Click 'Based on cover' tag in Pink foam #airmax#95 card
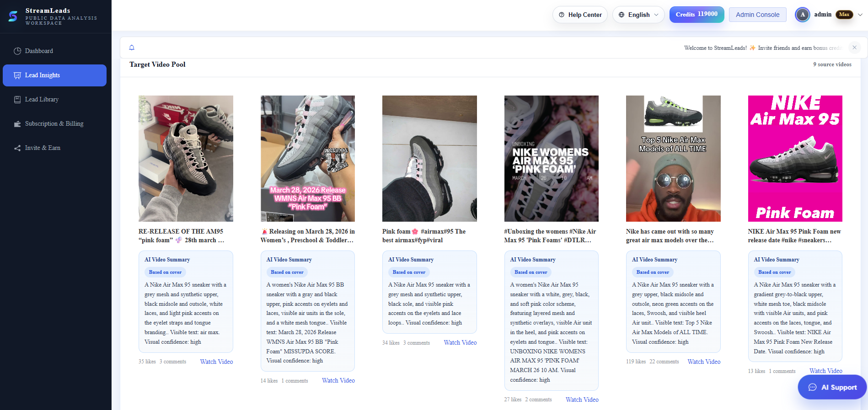This screenshot has width=868, height=410. point(409,272)
